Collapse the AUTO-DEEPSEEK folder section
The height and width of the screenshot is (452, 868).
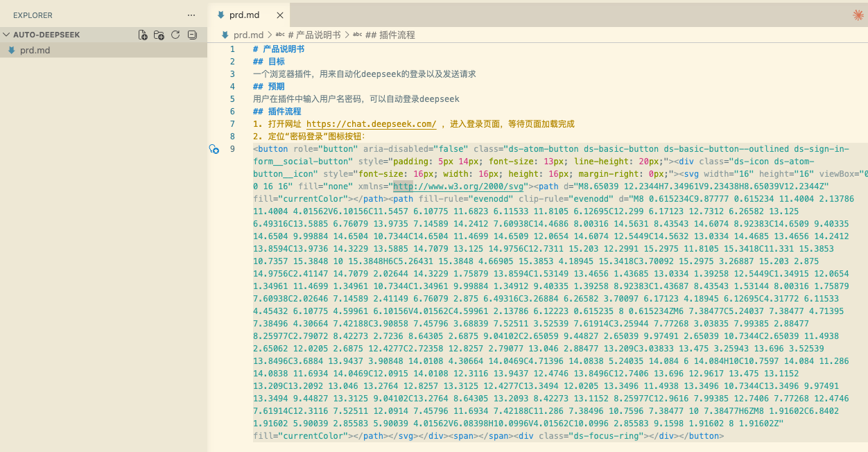click(7, 35)
